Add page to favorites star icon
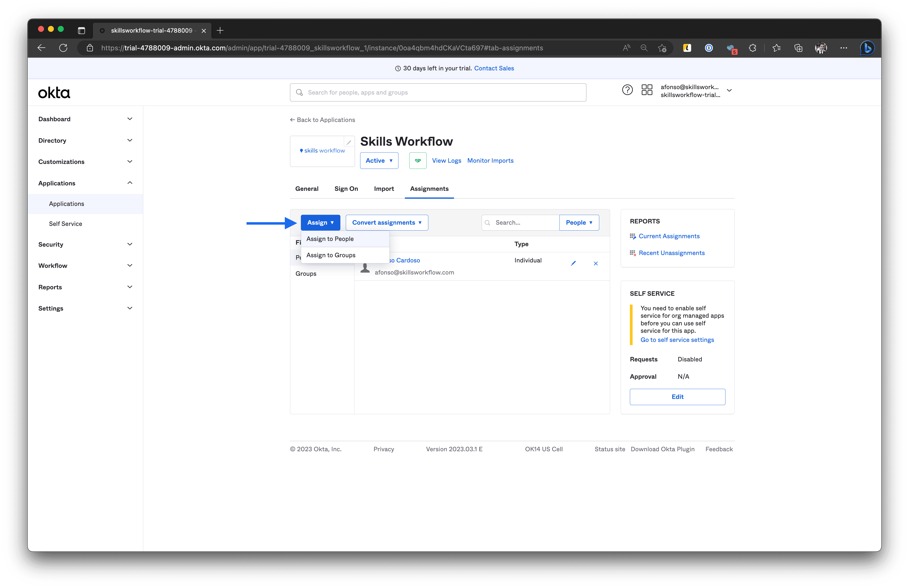 (662, 48)
